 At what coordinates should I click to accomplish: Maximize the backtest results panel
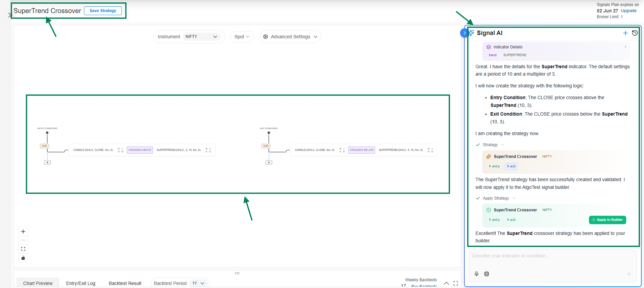pyautogui.click(x=455, y=283)
